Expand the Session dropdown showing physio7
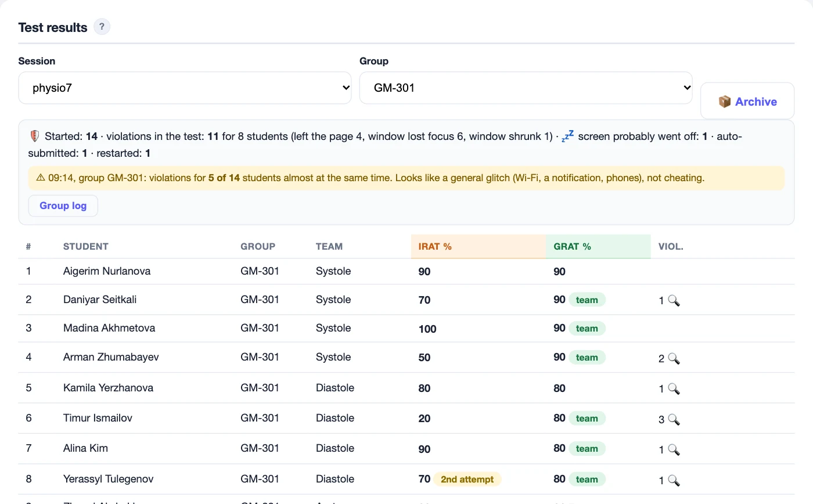This screenshot has height=504, width=813. coord(185,88)
